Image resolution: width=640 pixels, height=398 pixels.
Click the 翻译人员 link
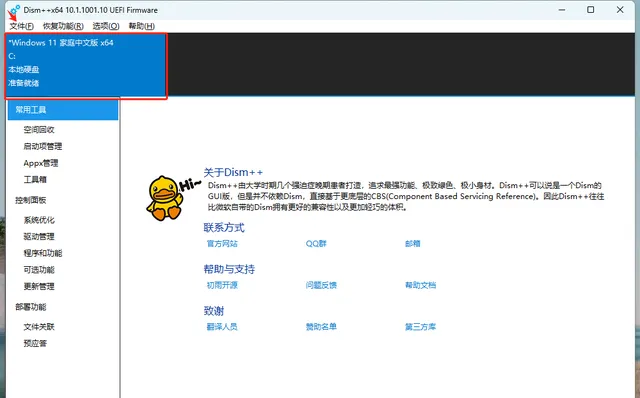click(x=222, y=327)
